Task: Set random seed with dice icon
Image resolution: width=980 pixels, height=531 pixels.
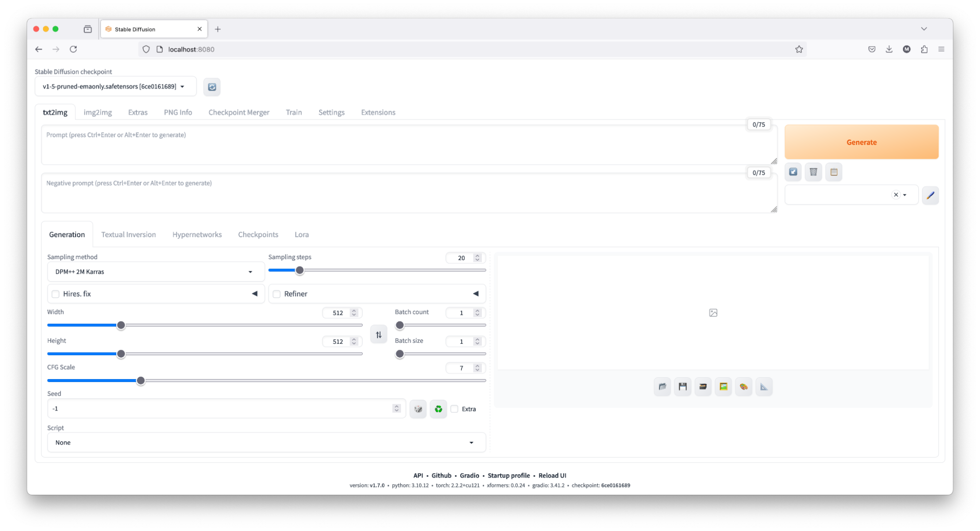Action: coord(418,409)
